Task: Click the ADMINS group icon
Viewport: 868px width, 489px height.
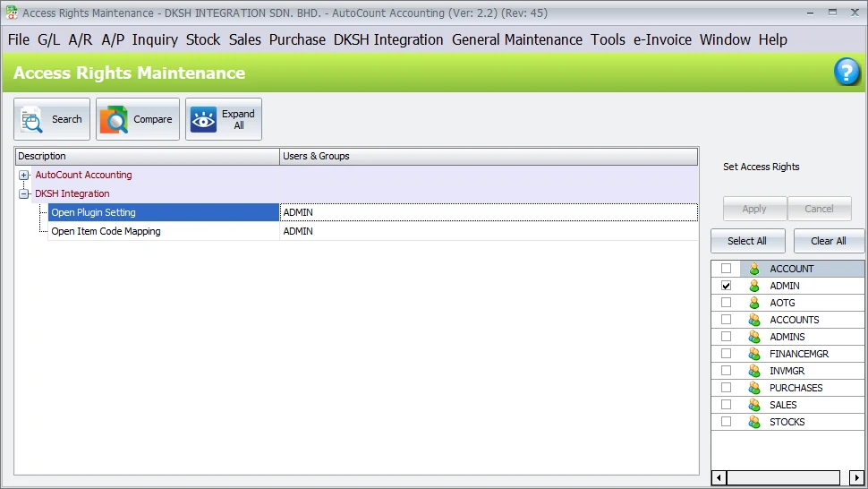Action: click(x=754, y=337)
